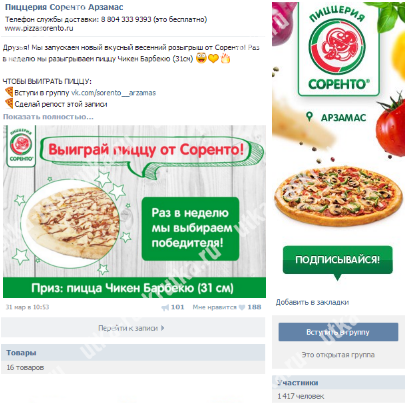The height and width of the screenshot is (403, 405).
Task: Open the vk.com/sorento__arzamas link
Action: point(113,93)
